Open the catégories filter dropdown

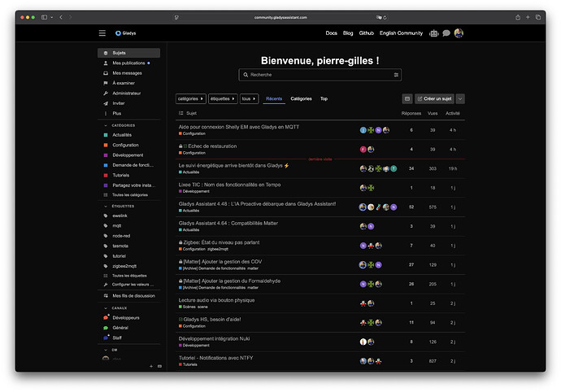191,98
